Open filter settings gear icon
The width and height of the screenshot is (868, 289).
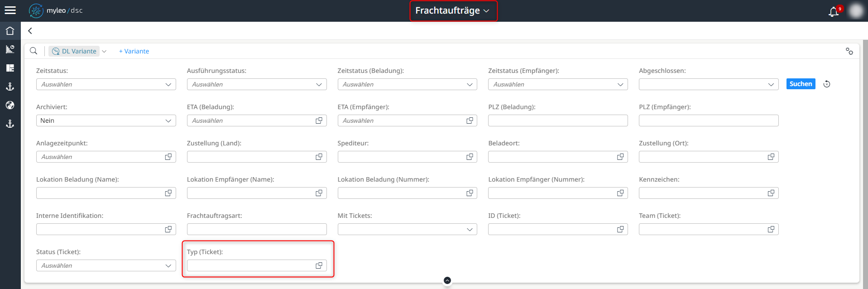click(x=849, y=51)
